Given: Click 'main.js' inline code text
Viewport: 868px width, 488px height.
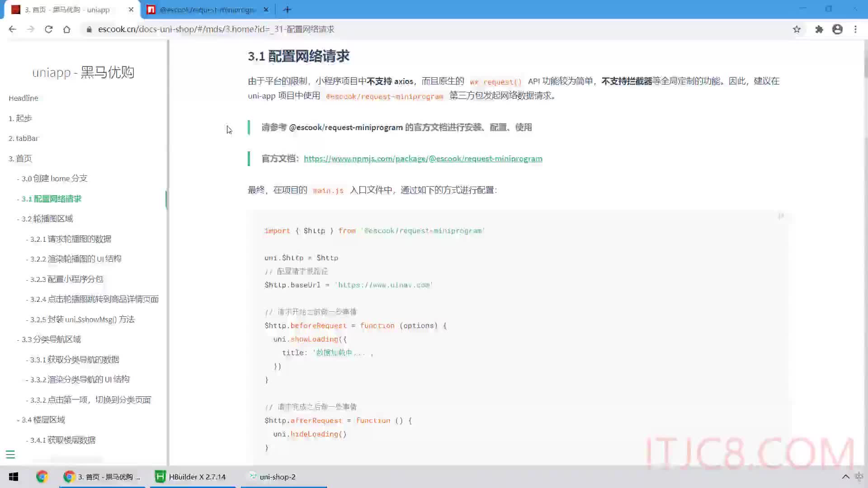Looking at the screenshot, I should coord(328,191).
